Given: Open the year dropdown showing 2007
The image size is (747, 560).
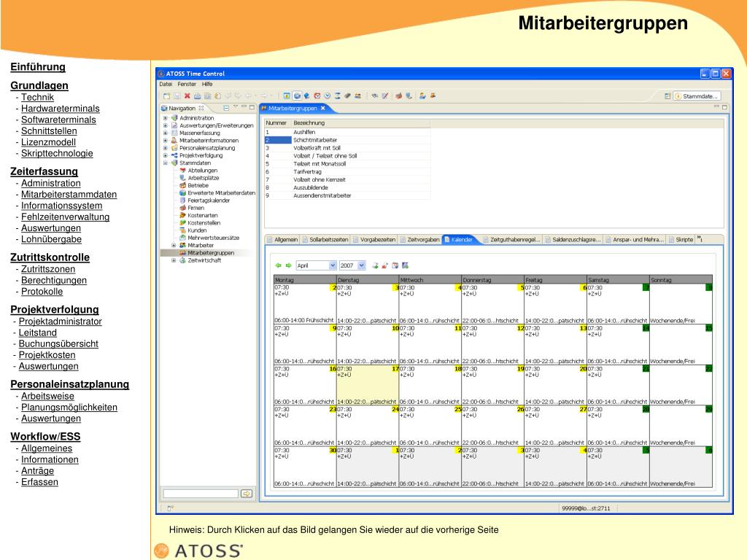Looking at the screenshot, I should (x=362, y=265).
